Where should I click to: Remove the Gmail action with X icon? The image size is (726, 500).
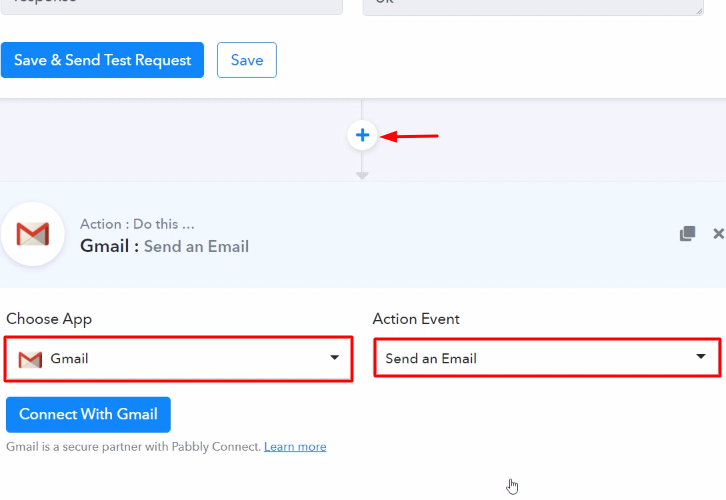click(719, 233)
